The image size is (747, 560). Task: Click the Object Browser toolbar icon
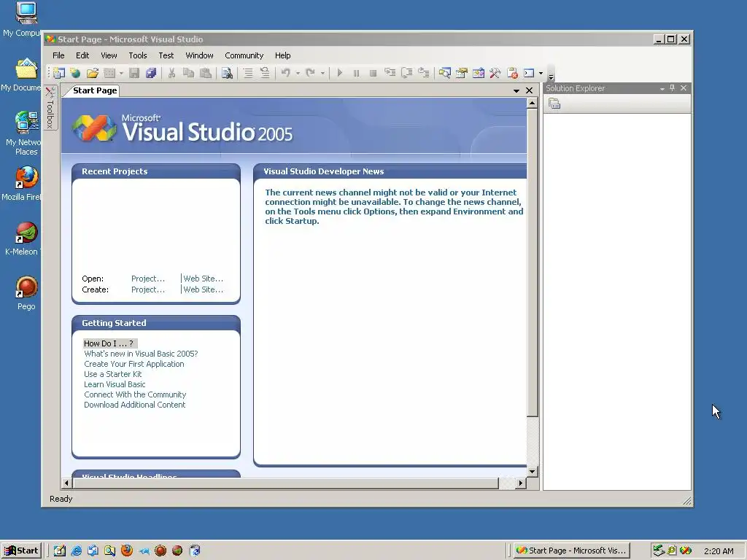479,73
